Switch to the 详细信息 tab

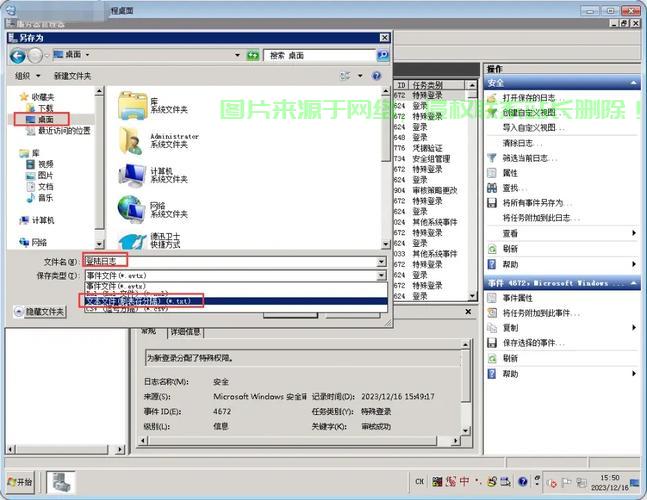(x=186, y=331)
